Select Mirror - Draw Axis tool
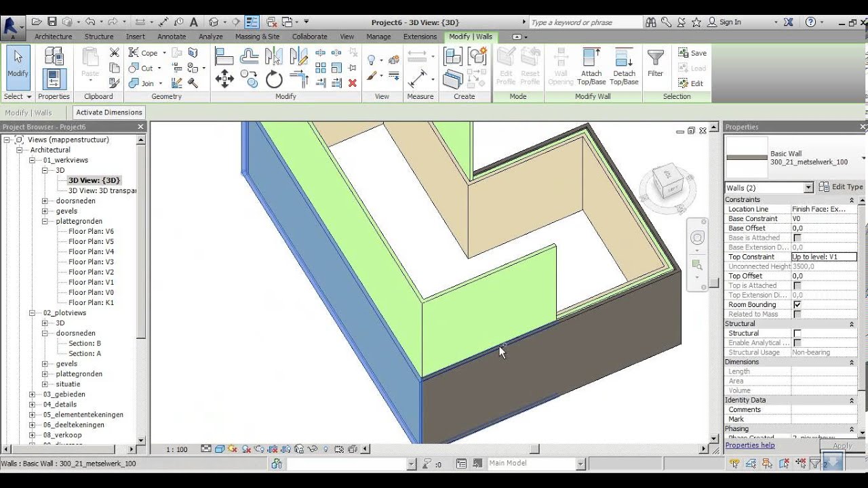Viewport: 868px width, 488px height. (299, 57)
